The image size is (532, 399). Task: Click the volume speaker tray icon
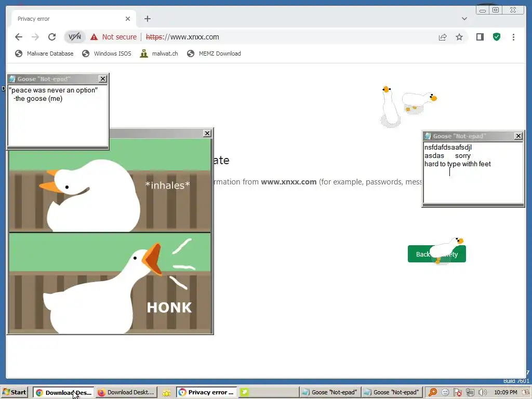(x=482, y=393)
